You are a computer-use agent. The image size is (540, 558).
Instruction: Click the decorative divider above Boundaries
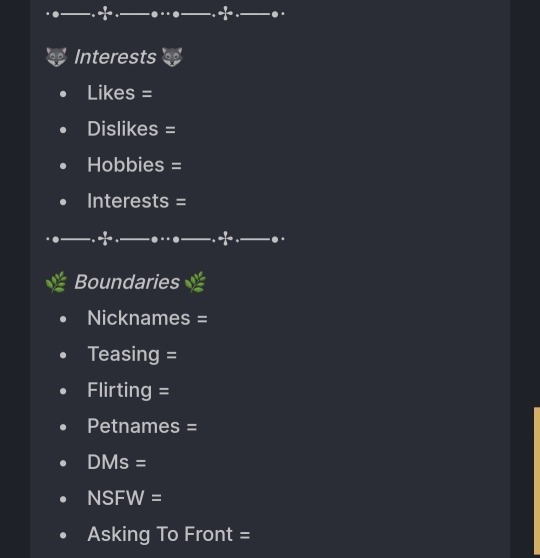166,239
